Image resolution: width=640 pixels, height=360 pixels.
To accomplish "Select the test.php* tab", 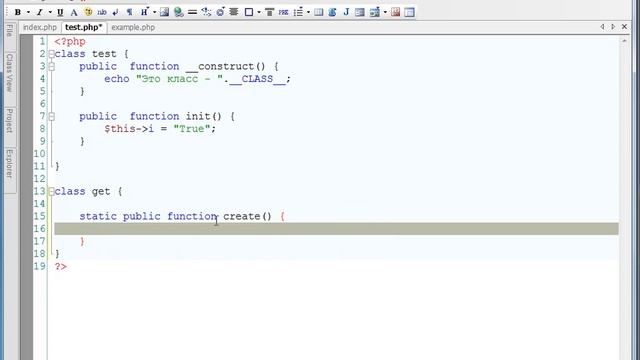I will (84, 27).
